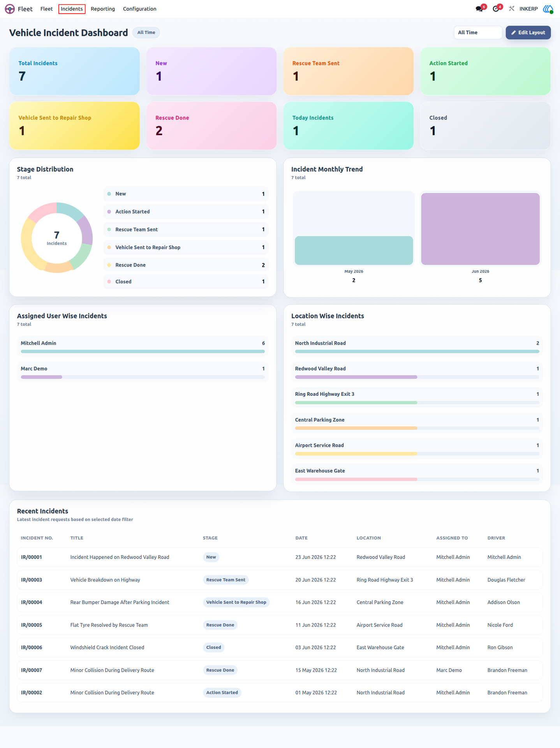This screenshot has height=748, width=560.
Task: Click driver name Nicole Ford
Action: pyautogui.click(x=500, y=625)
